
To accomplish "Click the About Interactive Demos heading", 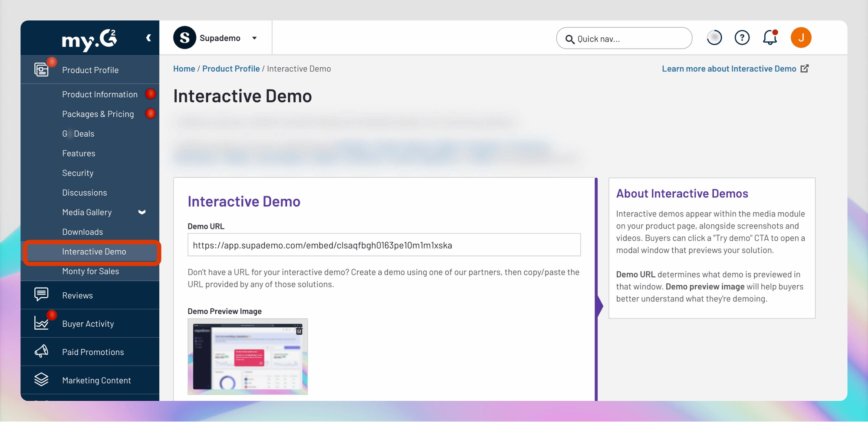I will pyautogui.click(x=682, y=193).
